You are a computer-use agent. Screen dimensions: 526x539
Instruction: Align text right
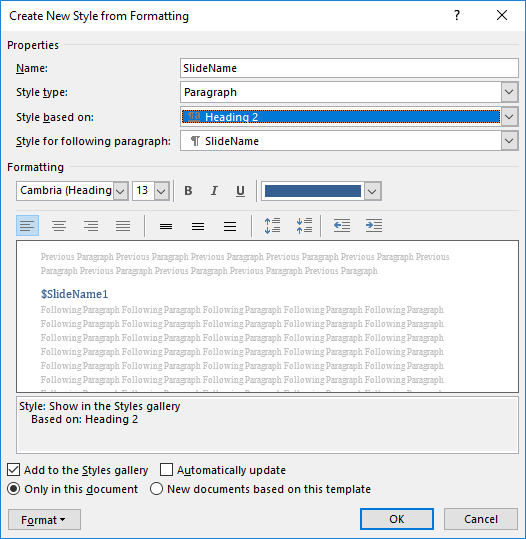tap(91, 226)
